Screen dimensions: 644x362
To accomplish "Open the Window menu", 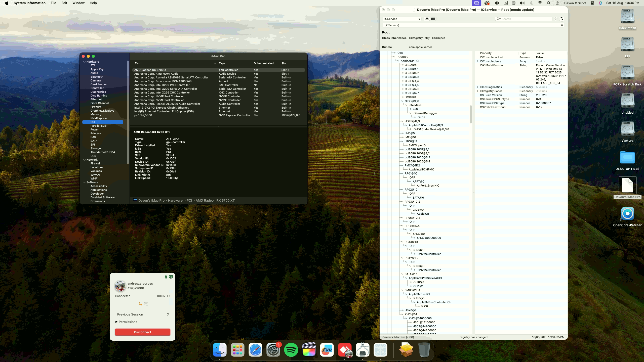I will (x=78, y=3).
